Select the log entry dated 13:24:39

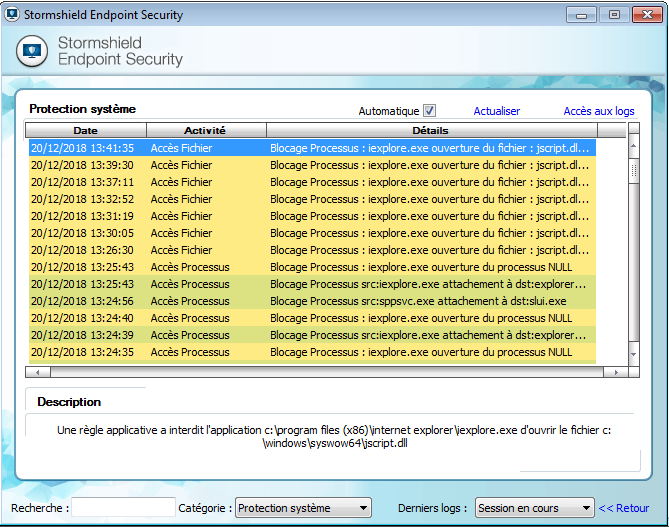tap(312, 335)
